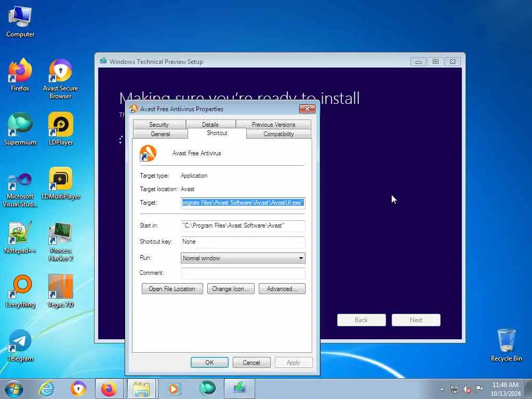Click the Comment input field
The width and height of the screenshot is (532, 399).
click(x=243, y=273)
